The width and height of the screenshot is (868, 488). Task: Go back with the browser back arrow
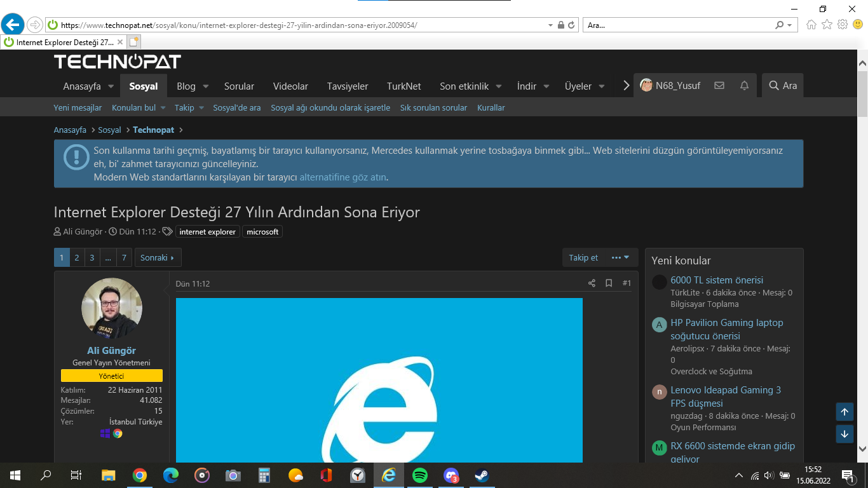pos(13,25)
